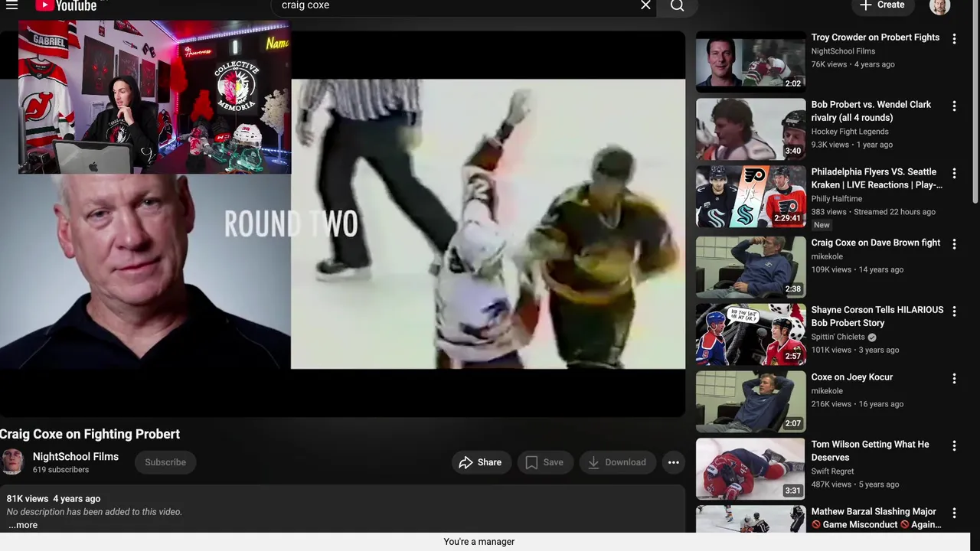Open Bob Probert vs. Wendel Clark thumbnail
The height and width of the screenshot is (551, 980).
pyautogui.click(x=750, y=129)
